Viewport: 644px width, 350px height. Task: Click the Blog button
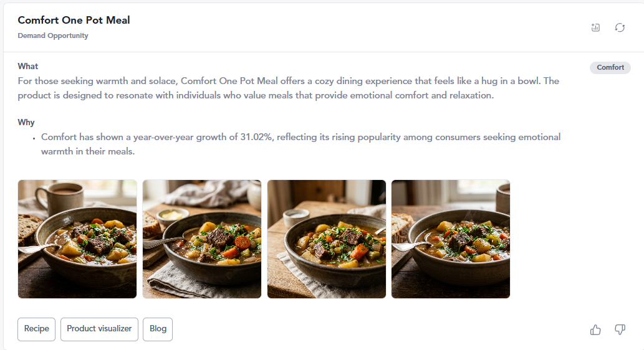coord(158,329)
